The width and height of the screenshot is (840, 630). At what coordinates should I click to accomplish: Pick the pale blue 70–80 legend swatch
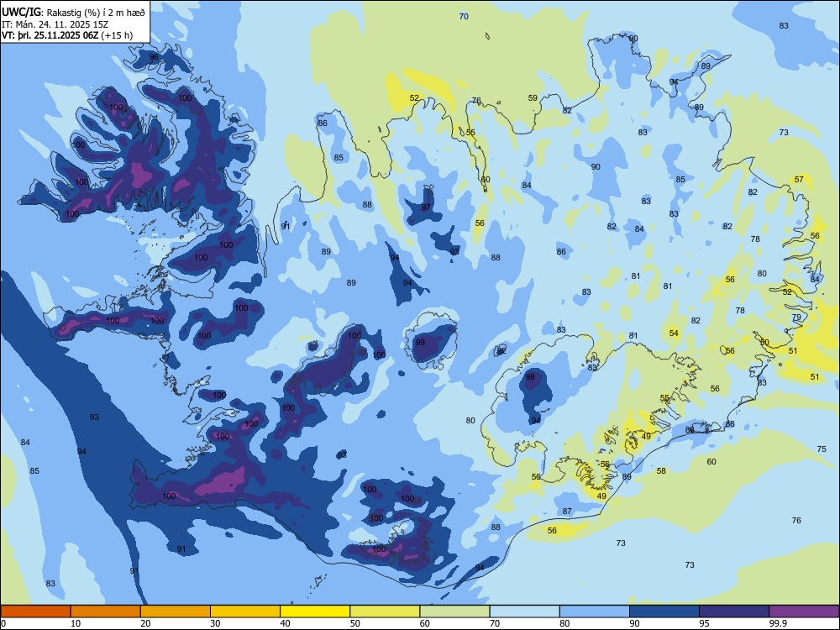tap(524, 612)
